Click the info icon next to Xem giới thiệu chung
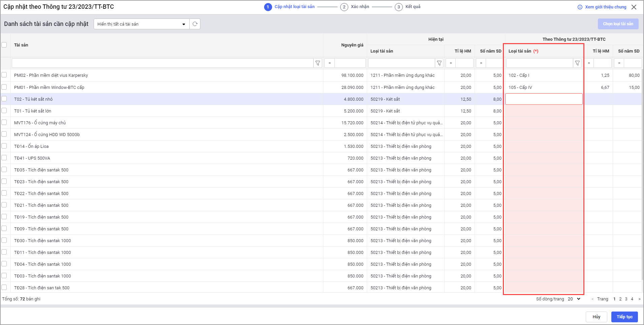 580,7
